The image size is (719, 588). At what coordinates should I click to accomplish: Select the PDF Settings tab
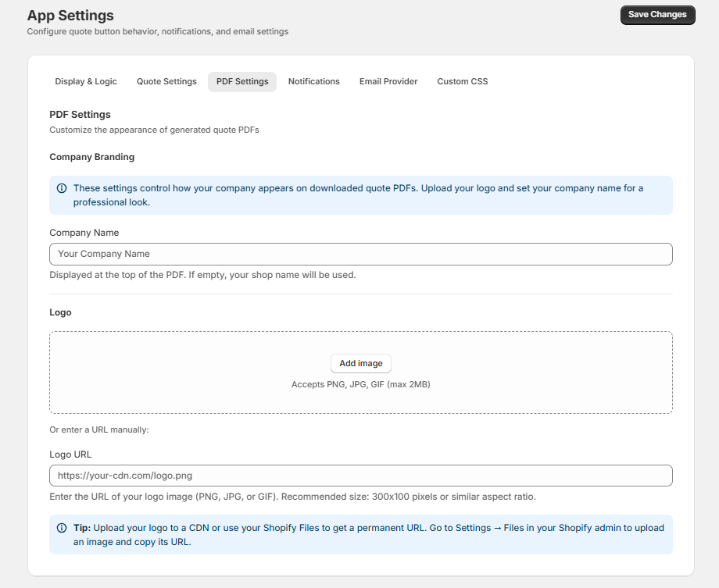pos(242,81)
